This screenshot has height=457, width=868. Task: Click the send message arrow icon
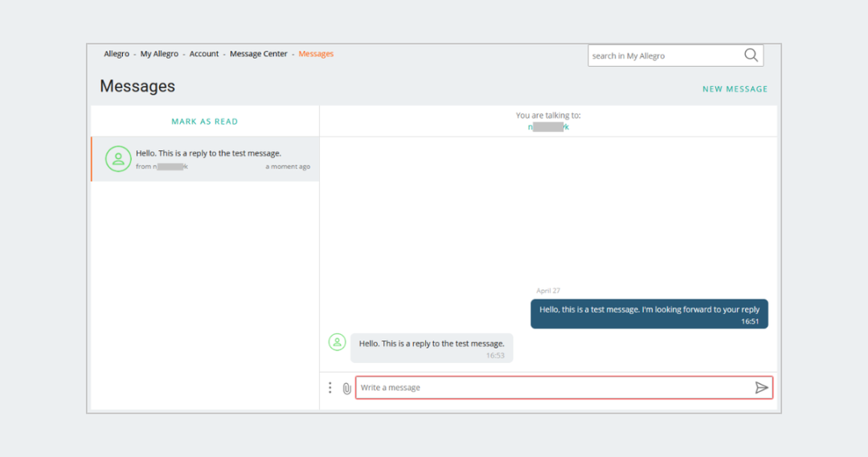tap(761, 388)
